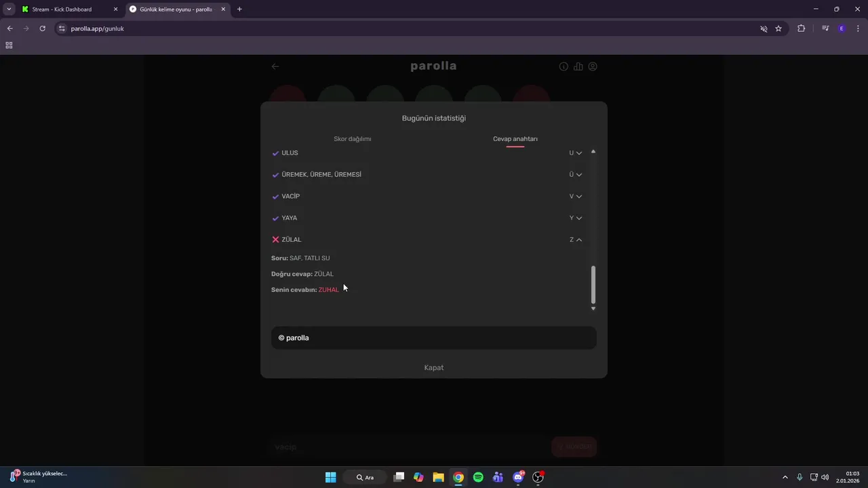This screenshot has height=488, width=868.
Task: Select the Cevap anahtarı tab
Action: 515,139
